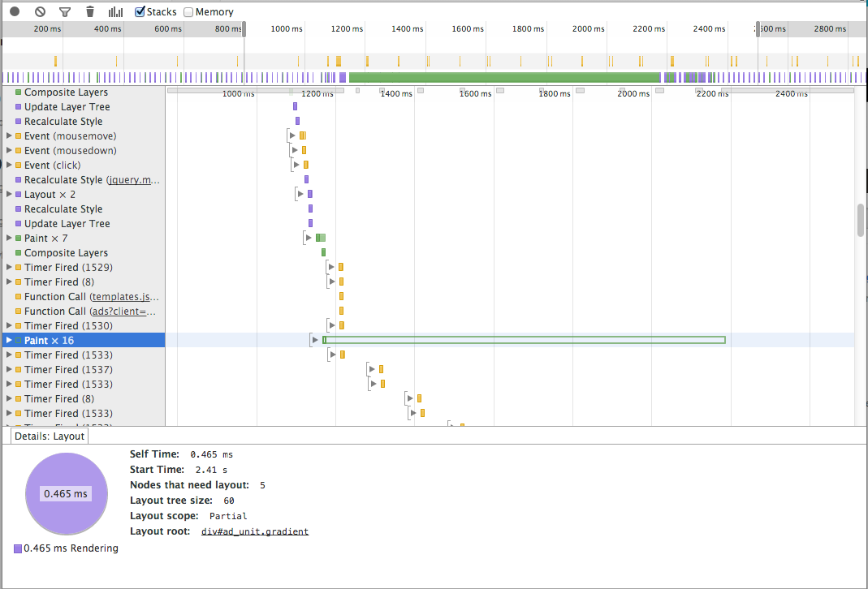Screen dimensions: 868x589
Task: Toggle the bar chart frames view icon
Action: click(116, 12)
